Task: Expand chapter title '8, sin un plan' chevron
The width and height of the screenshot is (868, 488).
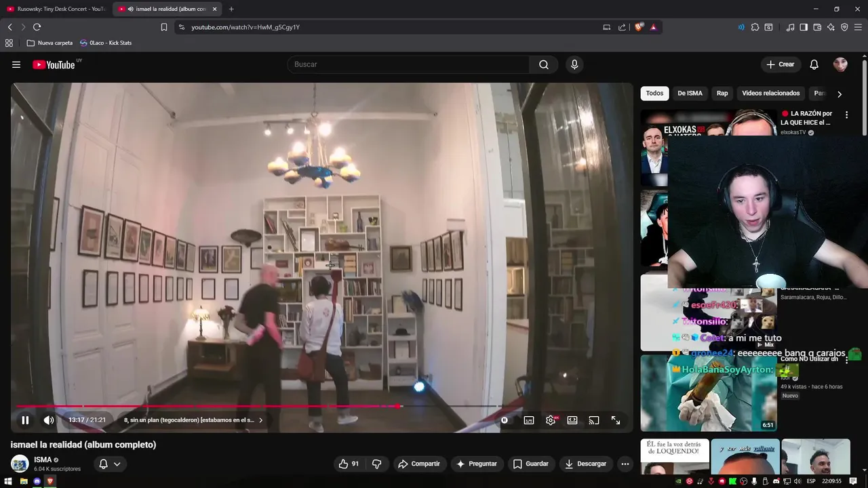Action: point(260,420)
